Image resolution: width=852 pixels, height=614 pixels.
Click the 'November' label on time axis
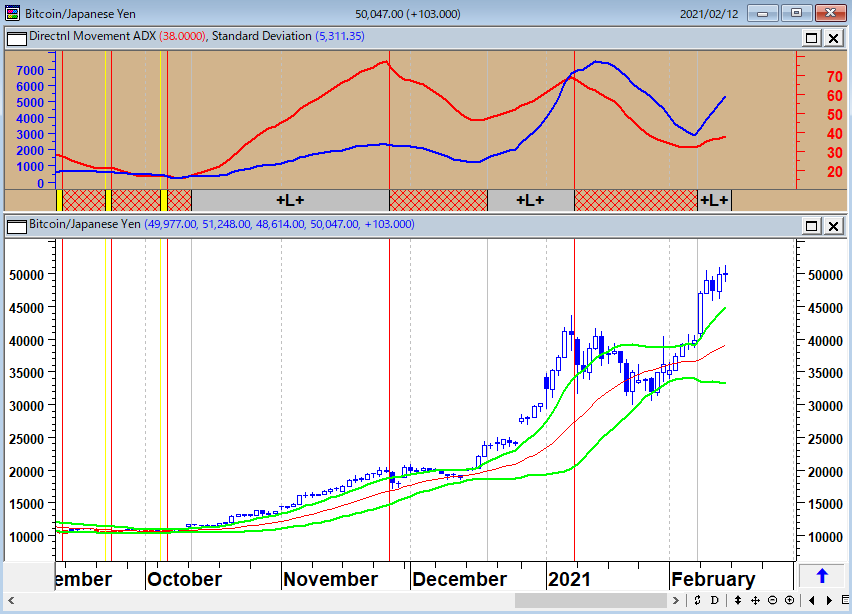330,579
